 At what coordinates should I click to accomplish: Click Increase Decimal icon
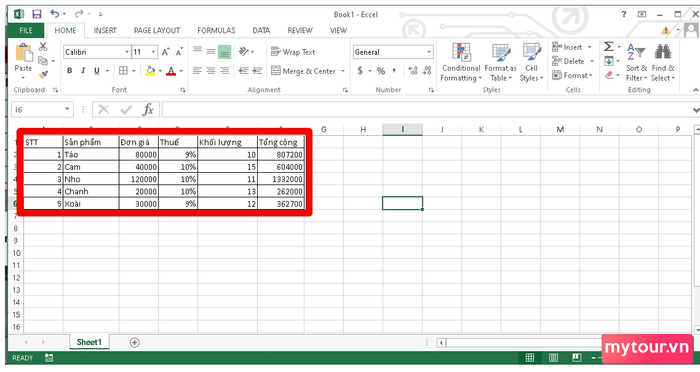413,71
